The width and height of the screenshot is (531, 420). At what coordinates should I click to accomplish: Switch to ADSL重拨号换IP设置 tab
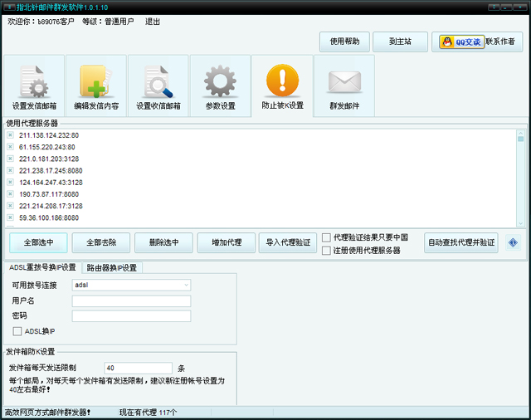[x=42, y=267]
